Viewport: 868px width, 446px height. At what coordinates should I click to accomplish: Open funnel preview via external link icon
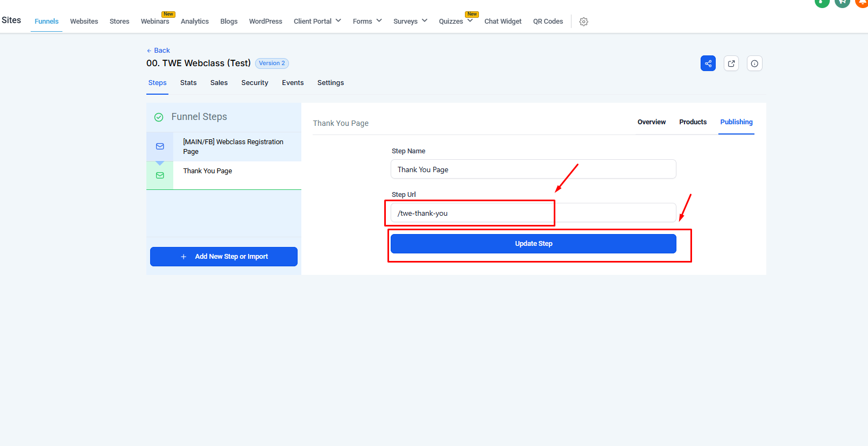click(731, 63)
